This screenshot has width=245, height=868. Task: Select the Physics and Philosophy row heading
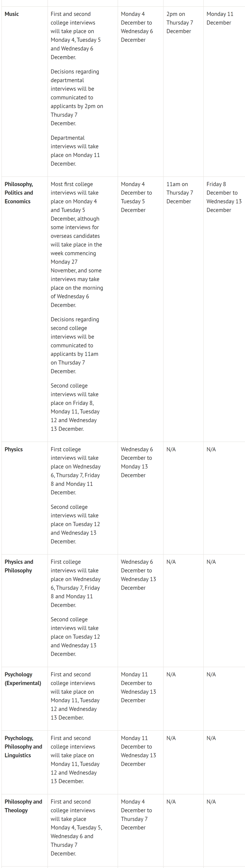[x=19, y=566]
